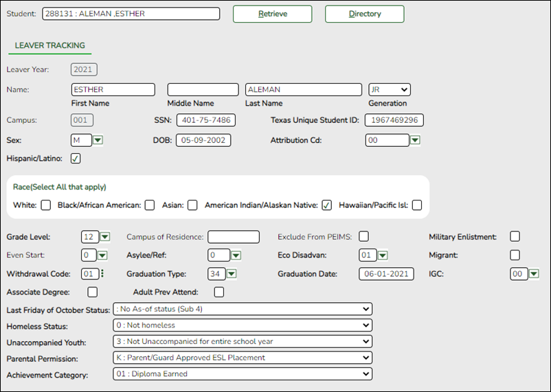The width and height of the screenshot is (551, 392).
Task: Click the IGC value field
Action: [x=519, y=274]
